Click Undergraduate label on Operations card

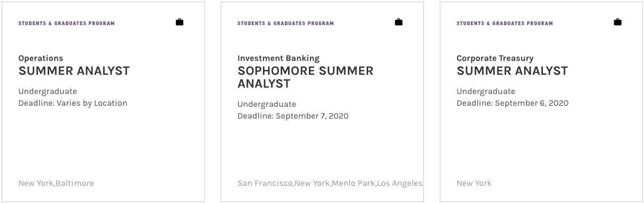click(x=48, y=91)
